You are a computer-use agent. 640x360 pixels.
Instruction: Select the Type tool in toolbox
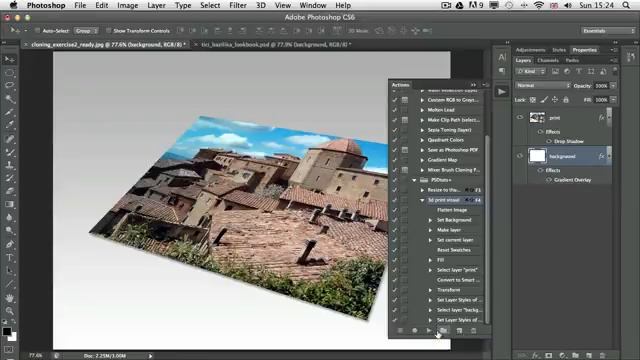click(x=9, y=258)
